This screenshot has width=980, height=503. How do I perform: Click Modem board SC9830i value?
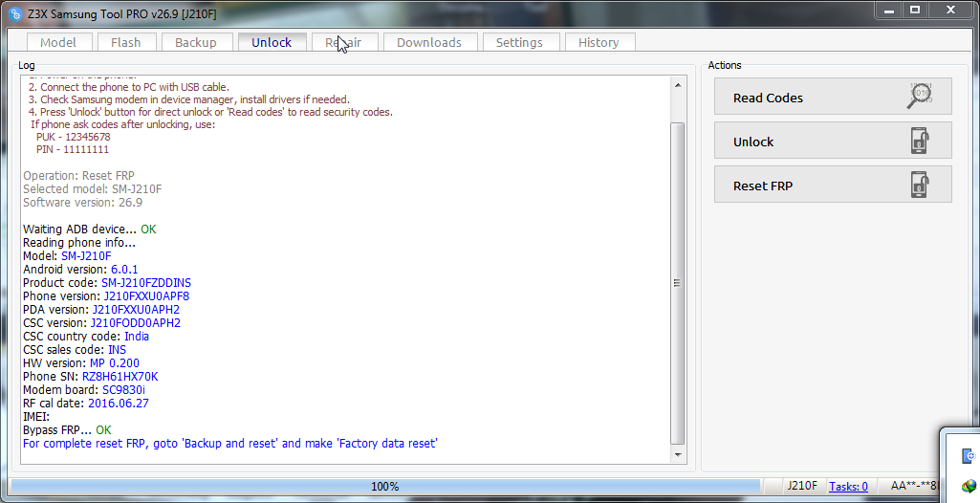tap(123, 390)
